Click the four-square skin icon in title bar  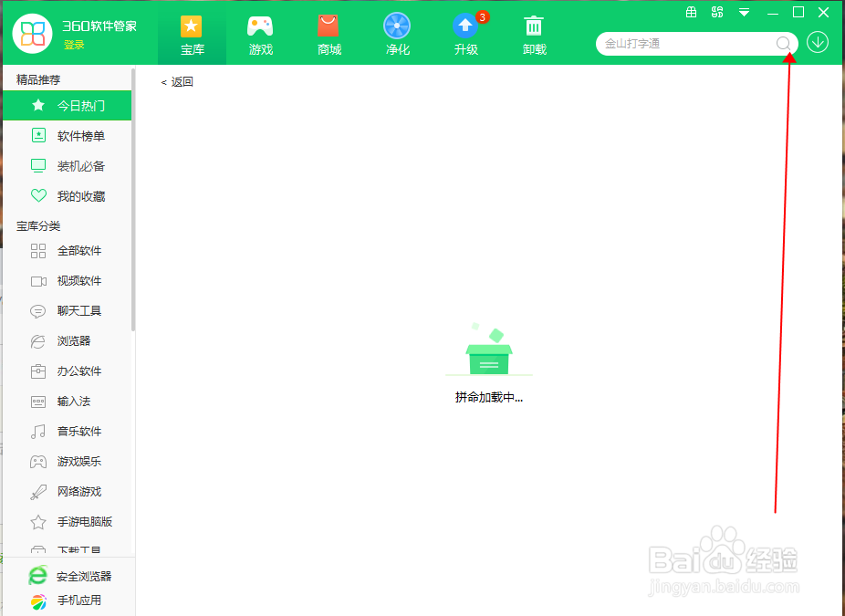pyautogui.click(x=717, y=13)
